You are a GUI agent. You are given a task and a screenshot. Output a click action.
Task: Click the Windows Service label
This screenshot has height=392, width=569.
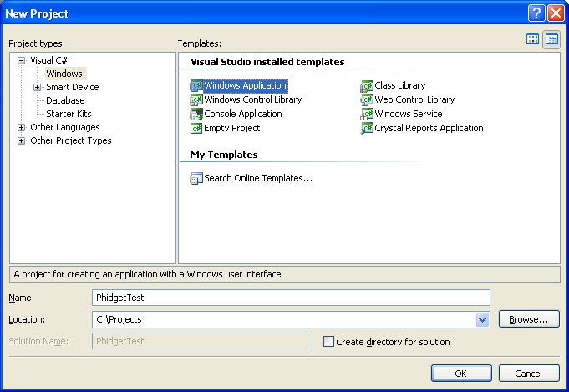pos(409,114)
